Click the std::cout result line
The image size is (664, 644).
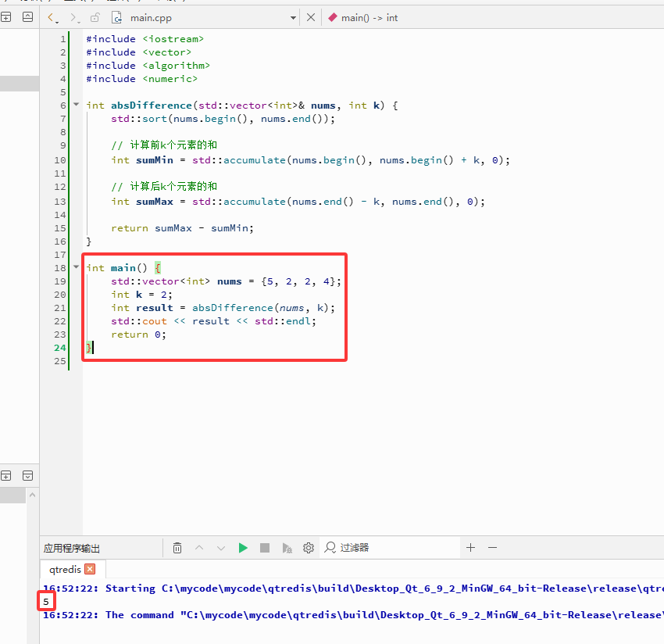[x=213, y=321]
